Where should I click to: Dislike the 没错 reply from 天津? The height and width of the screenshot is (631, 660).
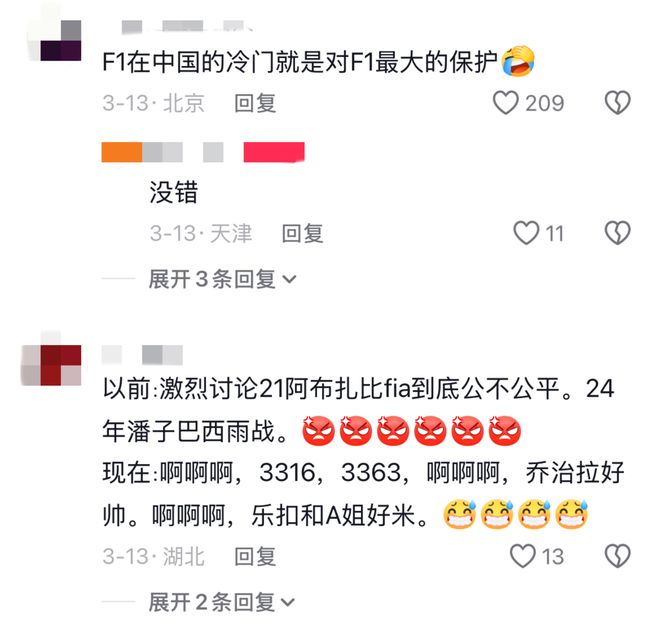tap(617, 233)
